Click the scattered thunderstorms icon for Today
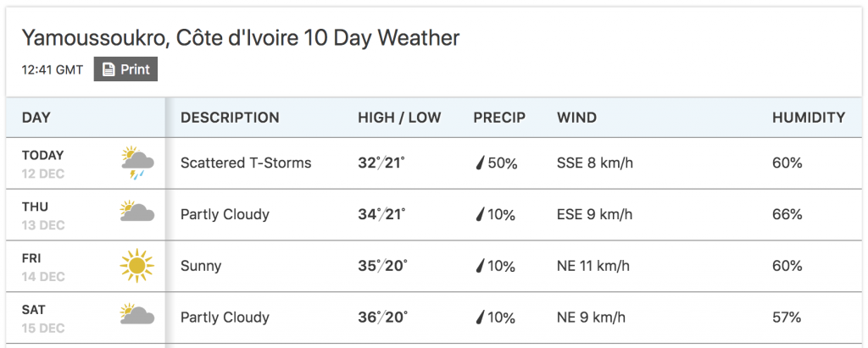The width and height of the screenshot is (868, 348). [x=137, y=163]
